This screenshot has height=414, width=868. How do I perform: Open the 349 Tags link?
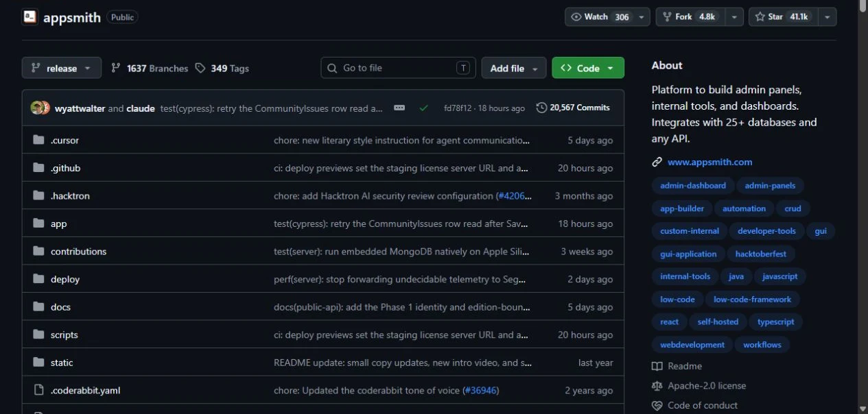(x=222, y=68)
